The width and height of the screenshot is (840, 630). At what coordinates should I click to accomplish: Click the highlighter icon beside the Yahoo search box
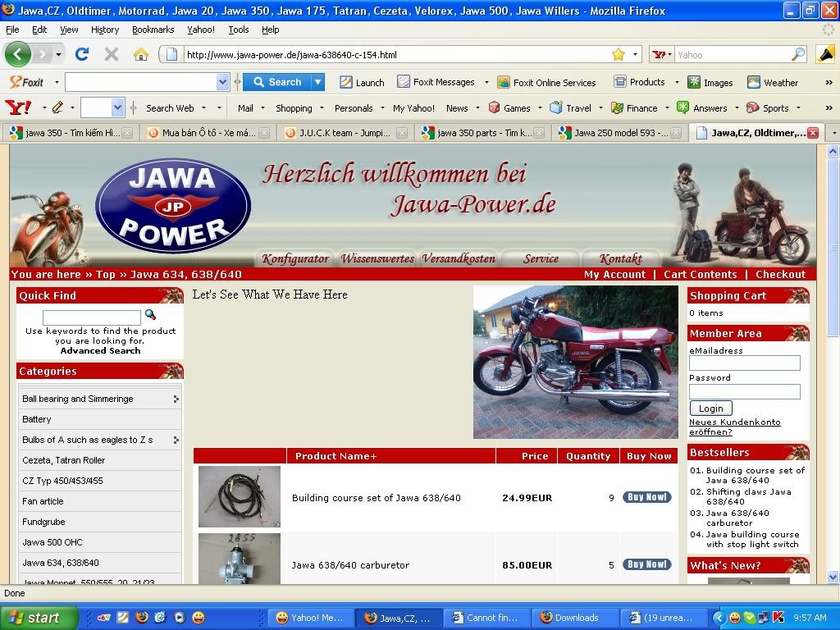[x=825, y=54]
